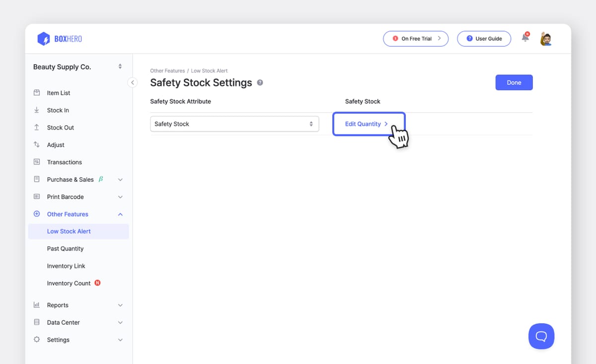Expand the Reports section

[120, 305]
